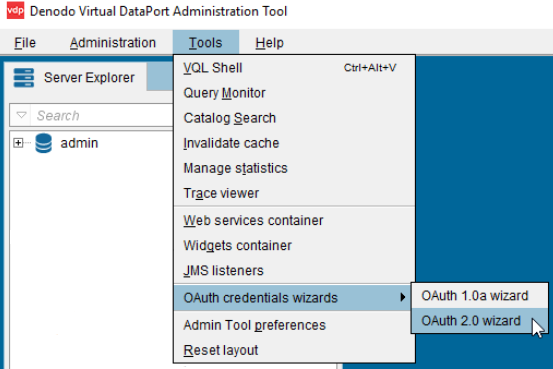Launch the OAuth 1.0a wizard
The image size is (553, 369).
(x=480, y=296)
